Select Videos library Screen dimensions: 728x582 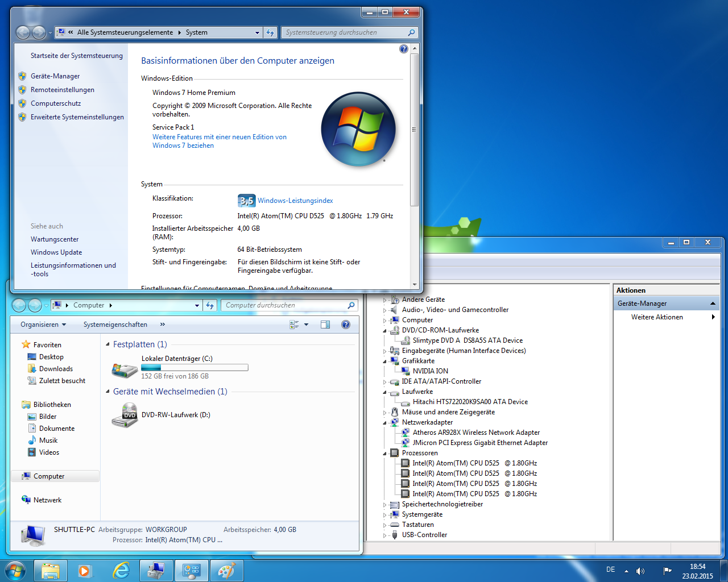pyautogui.click(x=49, y=452)
